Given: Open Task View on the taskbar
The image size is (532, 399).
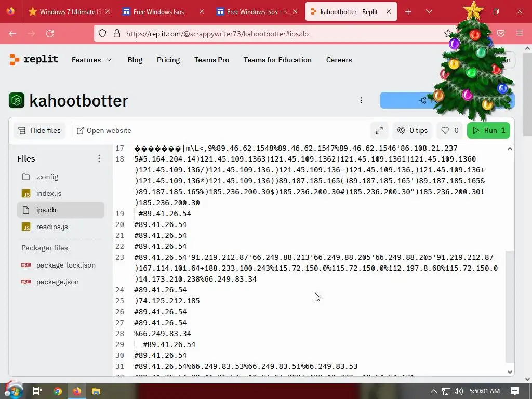Looking at the screenshot, I should click(37, 391).
